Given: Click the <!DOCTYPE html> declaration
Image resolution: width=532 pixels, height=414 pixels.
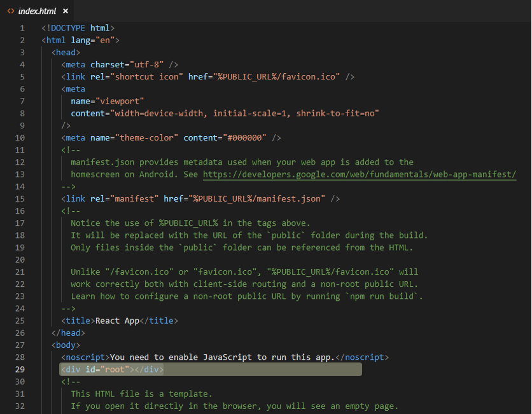Looking at the screenshot, I should (78, 28).
